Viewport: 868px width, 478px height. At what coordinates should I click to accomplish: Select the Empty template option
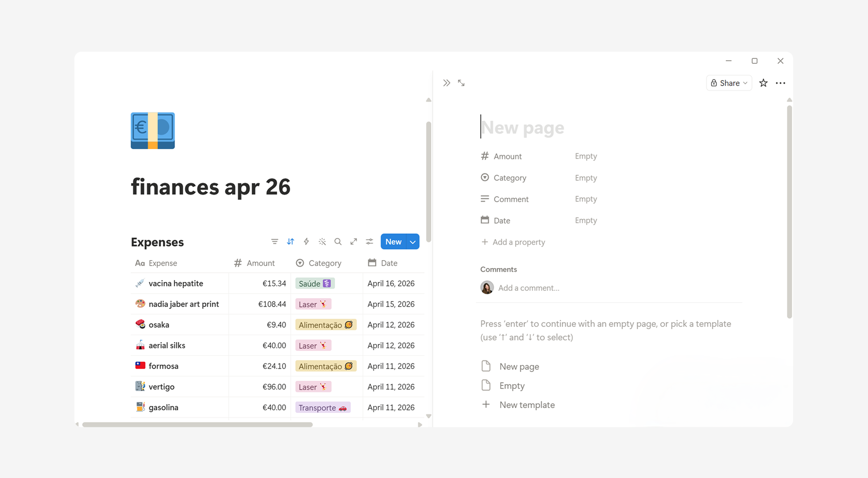512,385
